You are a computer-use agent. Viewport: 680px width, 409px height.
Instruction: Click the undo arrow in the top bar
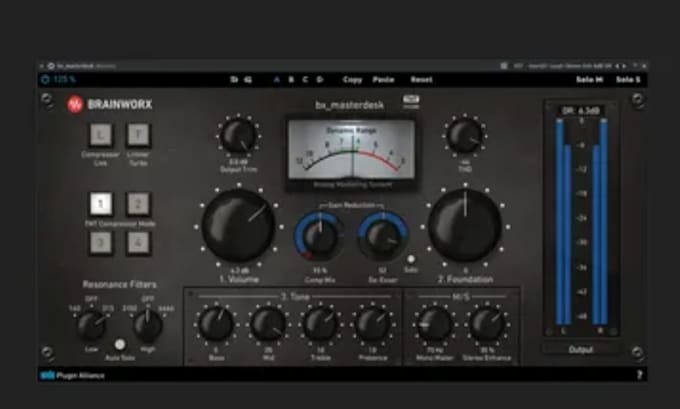click(x=234, y=79)
